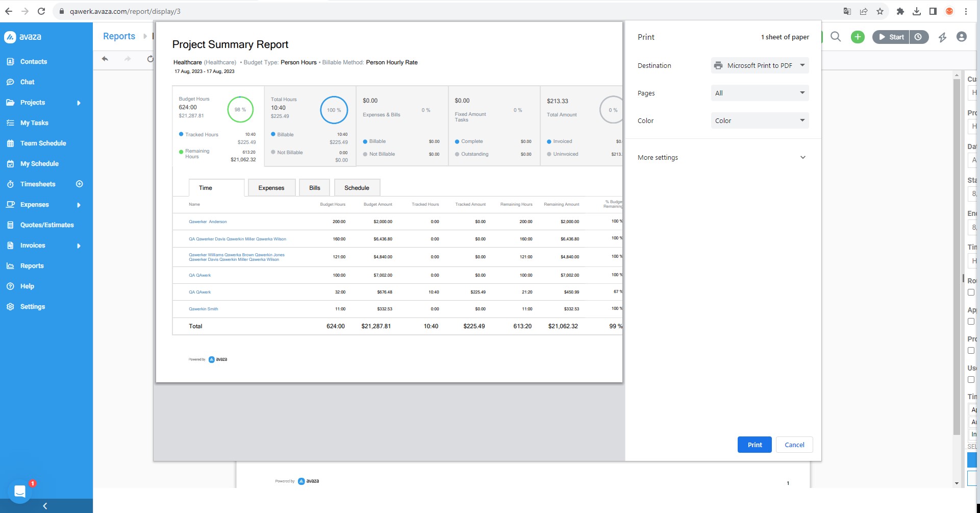Open the browser extensions puzzle icon
980x513 pixels.
(x=900, y=11)
